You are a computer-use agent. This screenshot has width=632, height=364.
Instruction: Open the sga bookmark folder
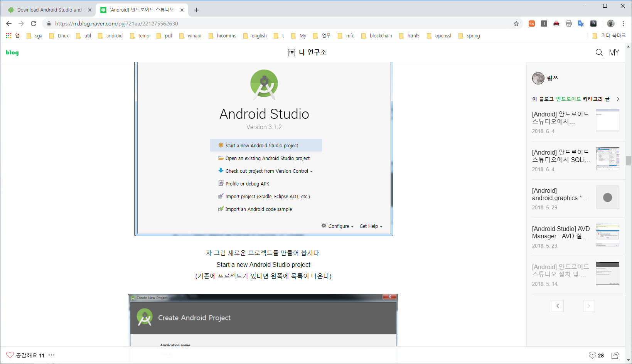pyautogui.click(x=34, y=35)
